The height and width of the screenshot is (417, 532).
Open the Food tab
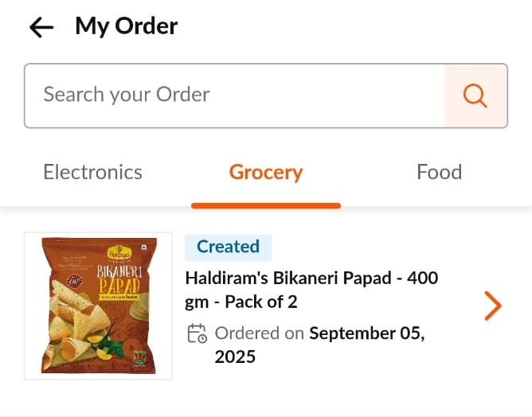439,172
